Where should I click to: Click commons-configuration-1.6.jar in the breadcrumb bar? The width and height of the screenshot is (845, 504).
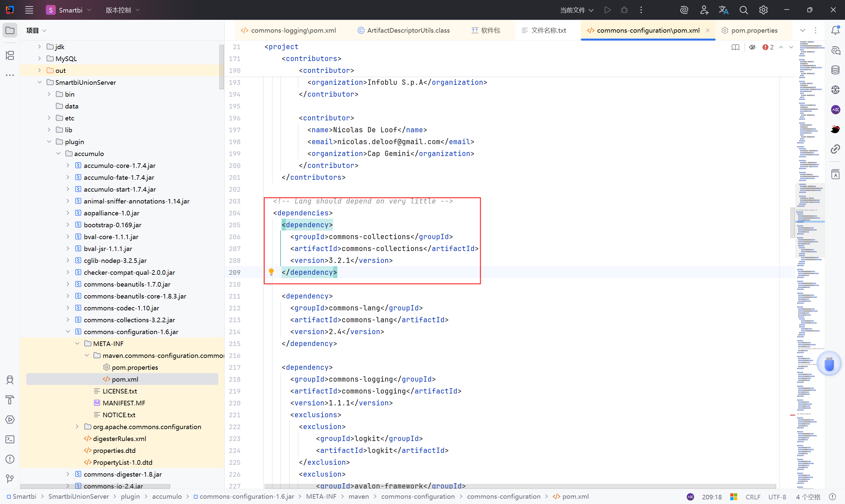tap(246, 496)
